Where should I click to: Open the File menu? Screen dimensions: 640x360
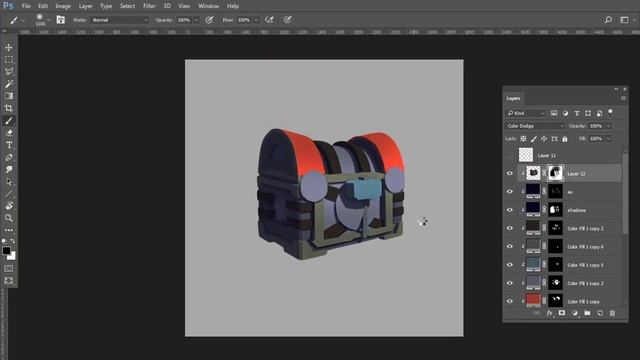[26, 6]
